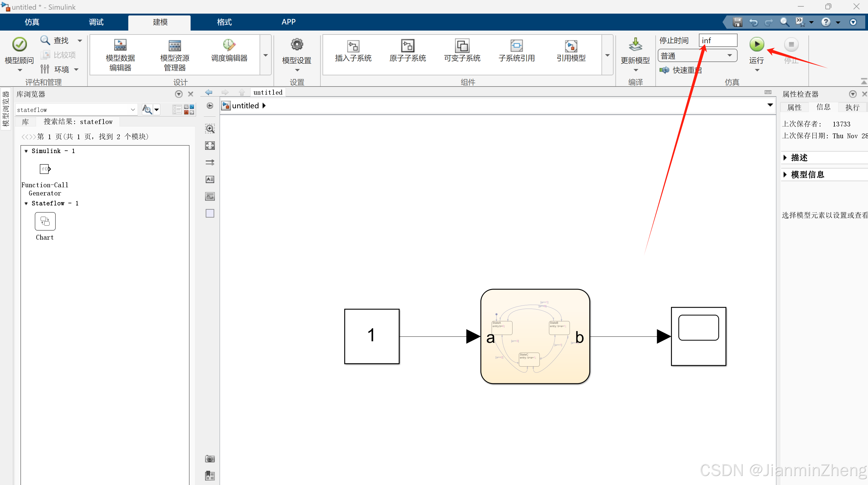The height and width of the screenshot is (485, 868).
Task: Undo the last action in the top bar
Action: pos(753,22)
